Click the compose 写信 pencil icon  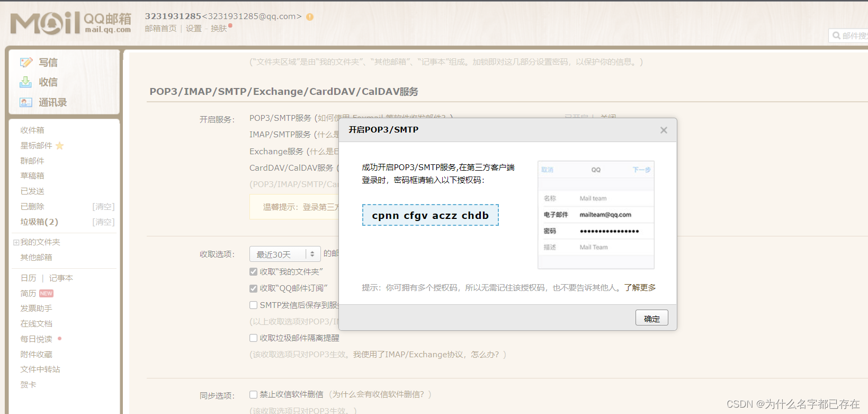(x=26, y=63)
